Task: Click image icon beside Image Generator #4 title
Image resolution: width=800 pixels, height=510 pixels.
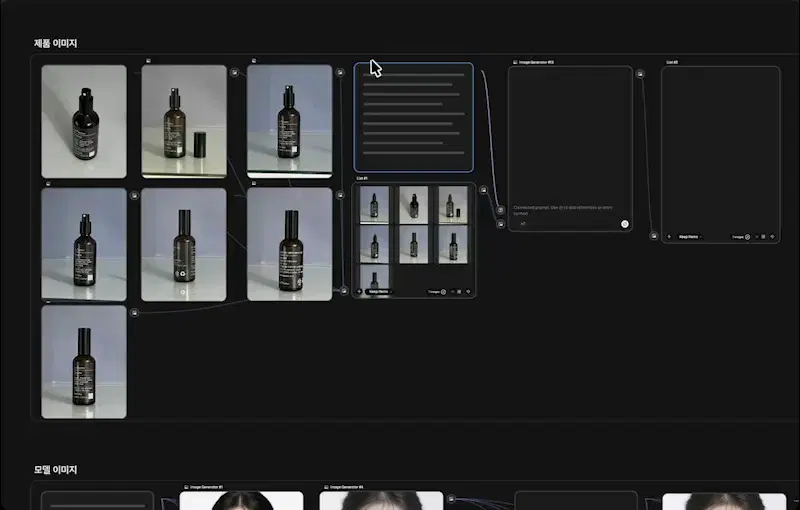Action: (x=326, y=487)
